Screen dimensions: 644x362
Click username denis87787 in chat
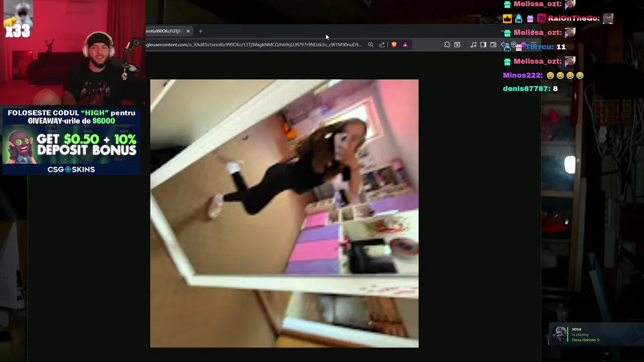point(526,88)
